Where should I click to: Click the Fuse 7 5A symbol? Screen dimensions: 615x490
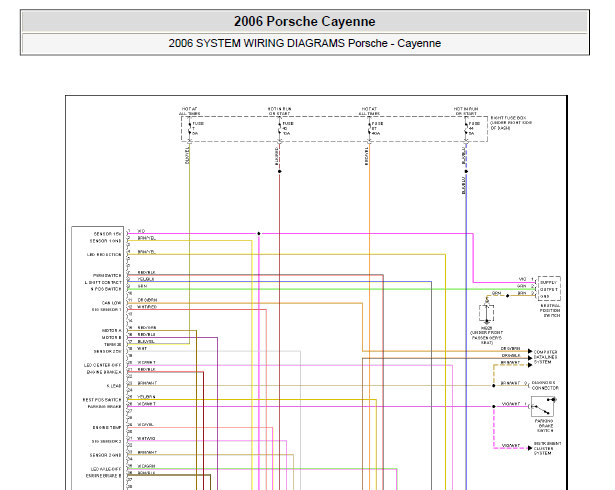tap(190, 128)
